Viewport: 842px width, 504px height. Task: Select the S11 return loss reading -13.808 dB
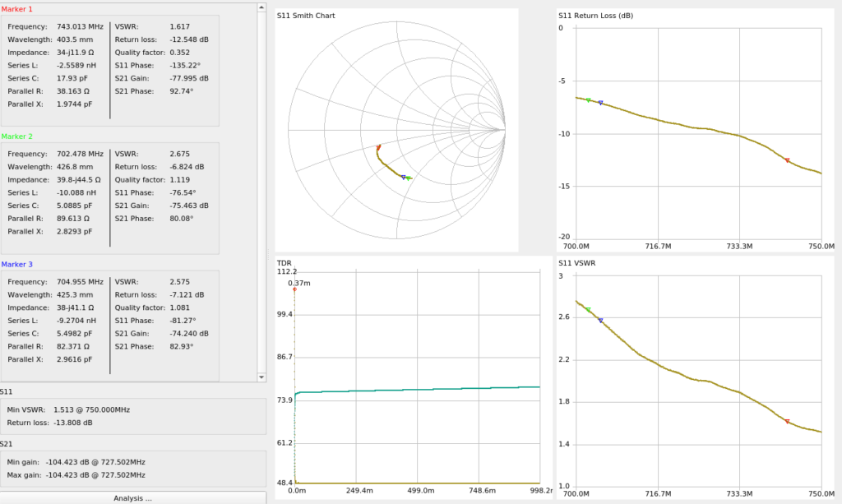tap(73, 423)
